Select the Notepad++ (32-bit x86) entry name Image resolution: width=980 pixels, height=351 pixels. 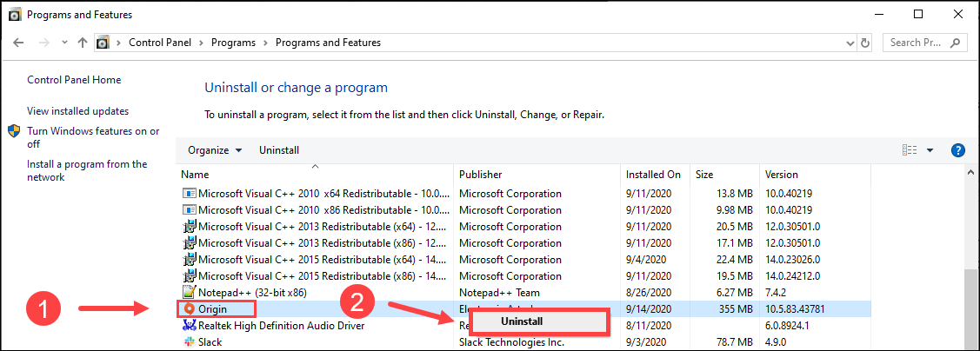pyautogui.click(x=252, y=292)
